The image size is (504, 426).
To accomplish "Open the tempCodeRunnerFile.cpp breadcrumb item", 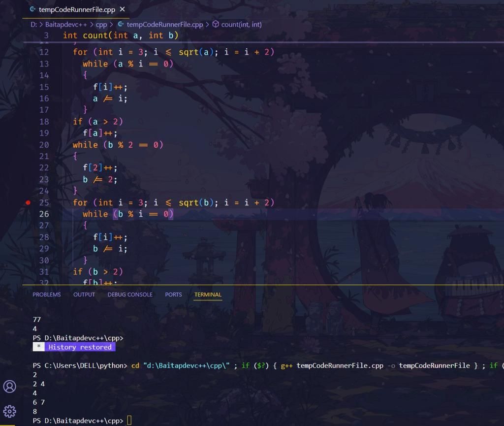I will pyautogui.click(x=164, y=25).
